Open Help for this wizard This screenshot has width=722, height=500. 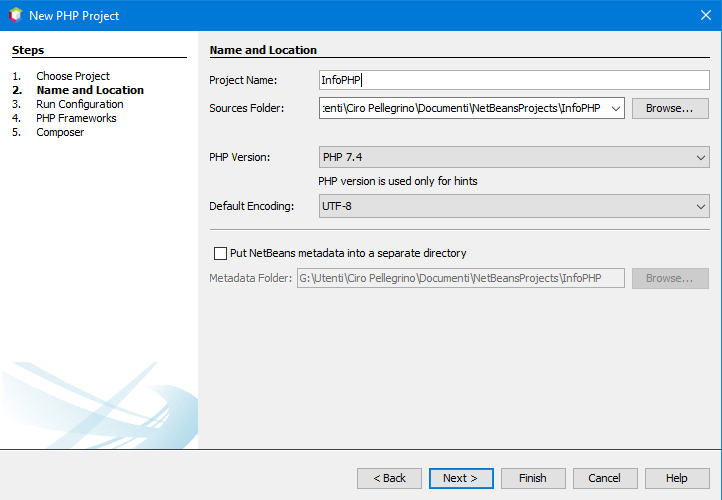click(677, 478)
